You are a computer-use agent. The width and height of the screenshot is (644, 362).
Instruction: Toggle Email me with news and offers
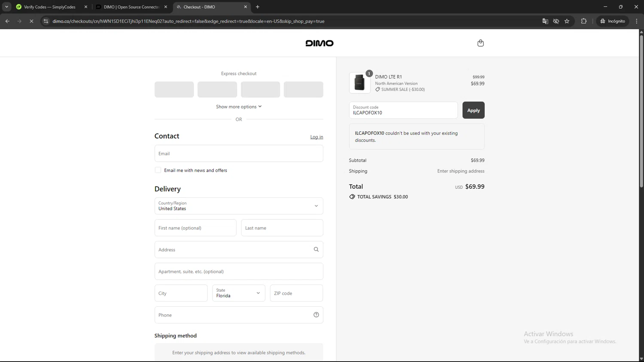[158, 170]
